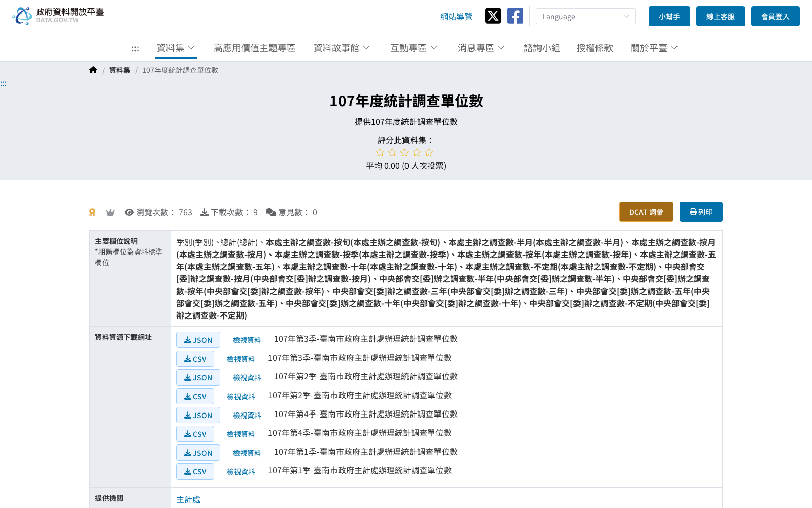The image size is (812, 508).
Task: Click the crown icon near view count
Action: [x=110, y=212]
